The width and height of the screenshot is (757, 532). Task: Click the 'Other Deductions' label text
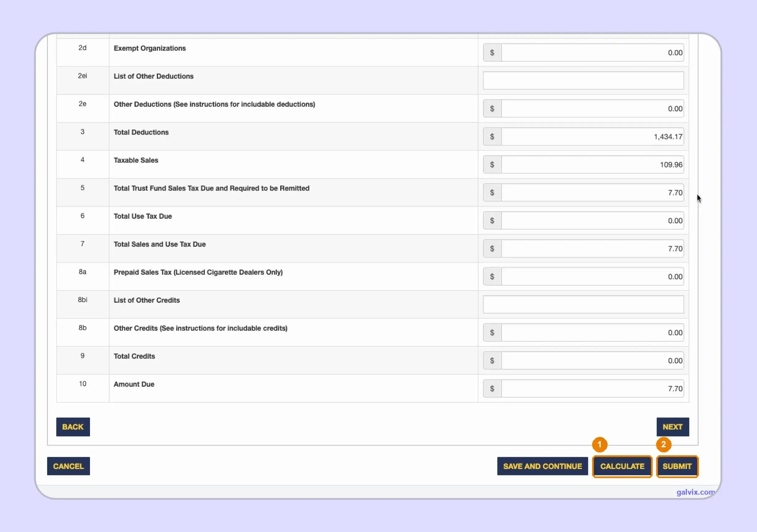214,104
